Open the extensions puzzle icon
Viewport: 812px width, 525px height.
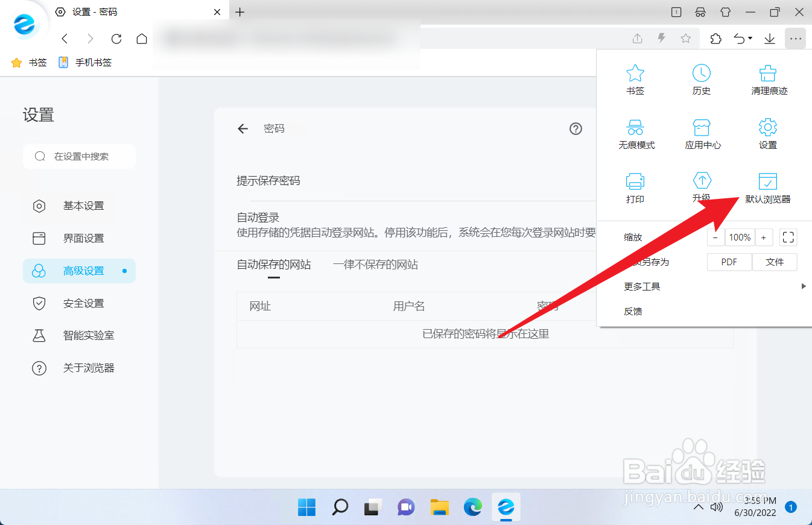tap(715, 39)
